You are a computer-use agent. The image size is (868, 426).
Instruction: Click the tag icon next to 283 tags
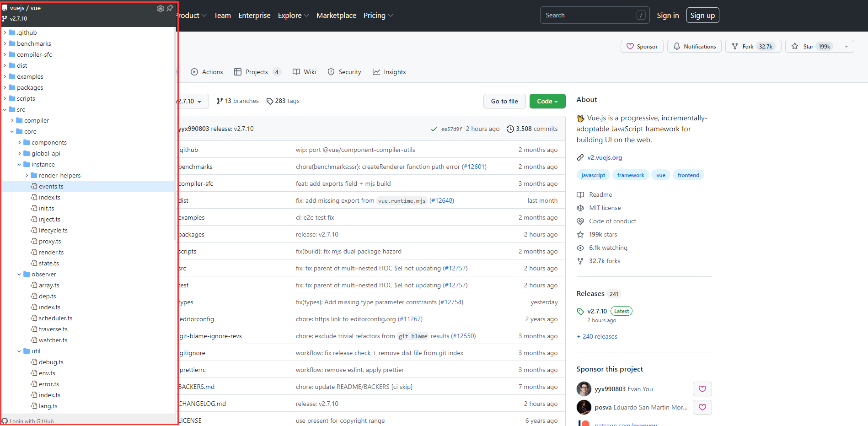270,101
